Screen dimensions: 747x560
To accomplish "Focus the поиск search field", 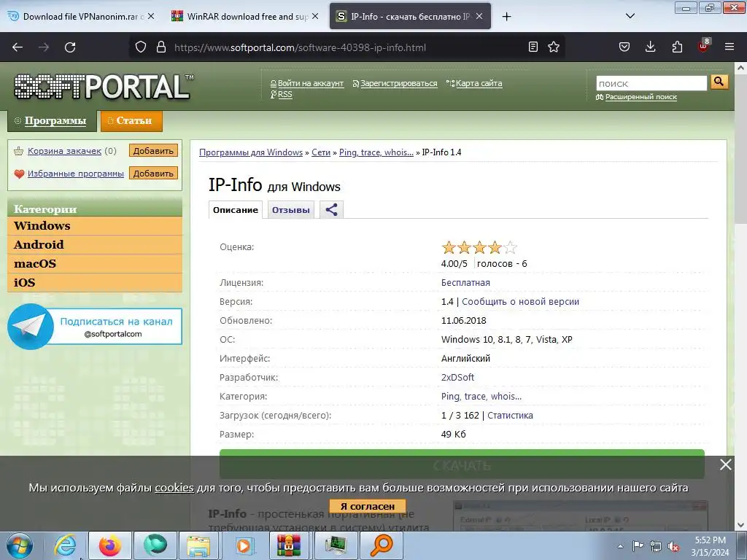I will point(651,83).
